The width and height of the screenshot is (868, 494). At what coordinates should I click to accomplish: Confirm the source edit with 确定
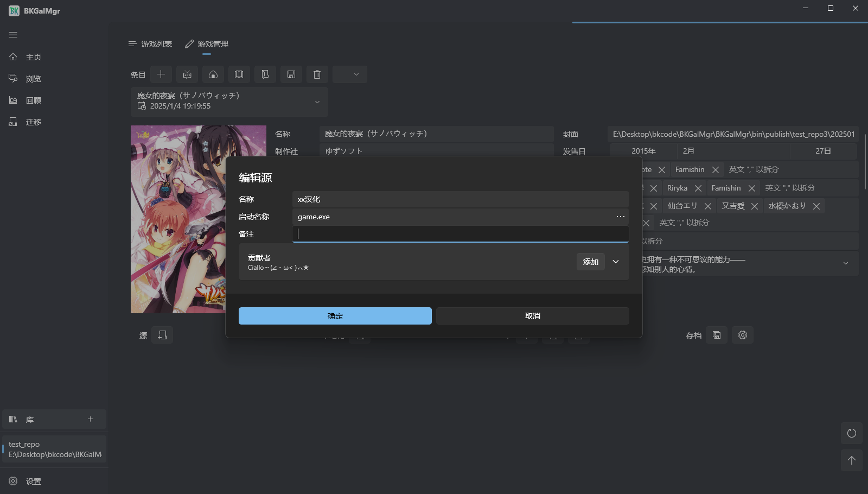pos(335,315)
